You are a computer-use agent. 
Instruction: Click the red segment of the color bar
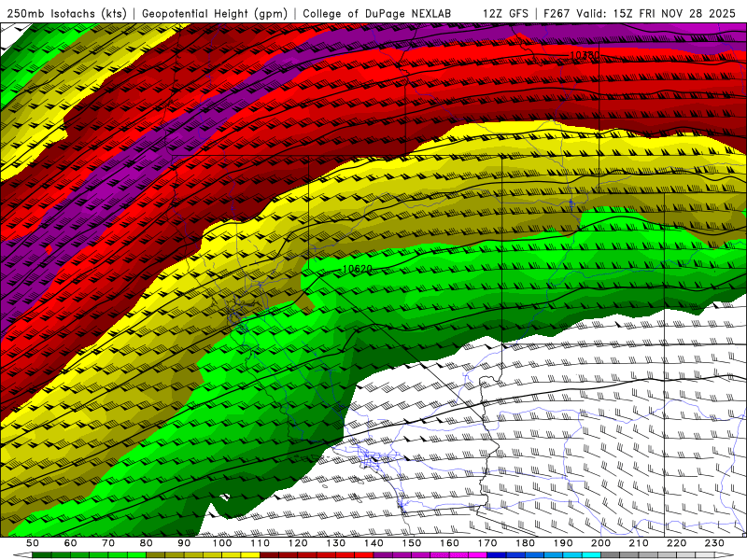[x=317, y=555]
